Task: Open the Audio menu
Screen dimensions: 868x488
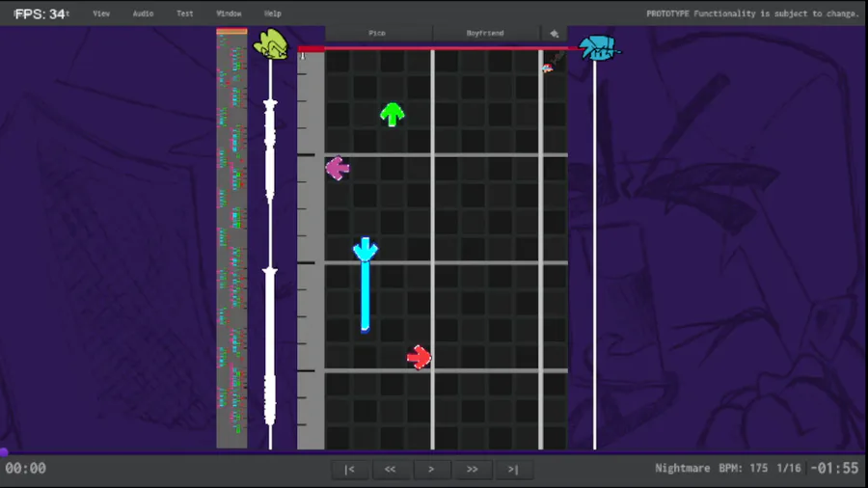Action: coord(143,14)
